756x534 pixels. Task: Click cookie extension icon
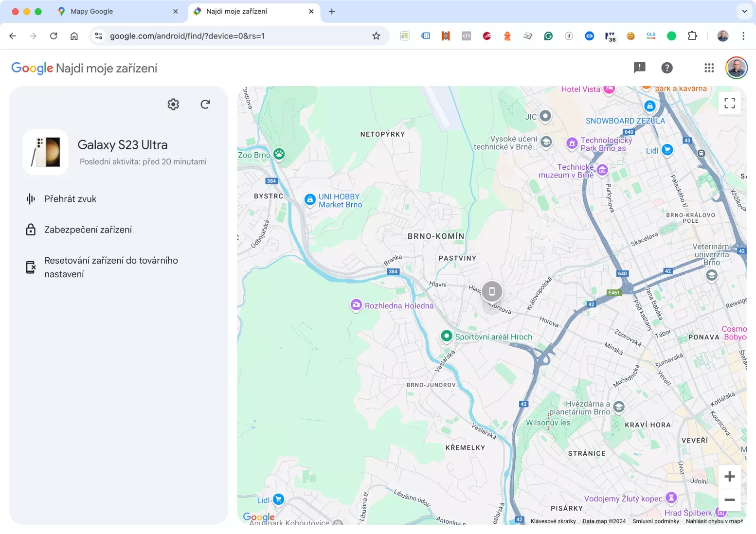tap(630, 36)
